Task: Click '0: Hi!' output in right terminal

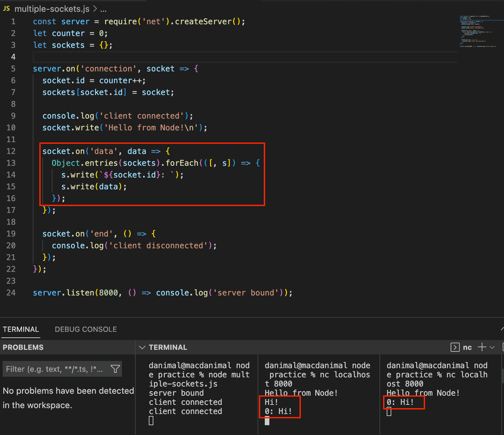Action: tap(400, 402)
